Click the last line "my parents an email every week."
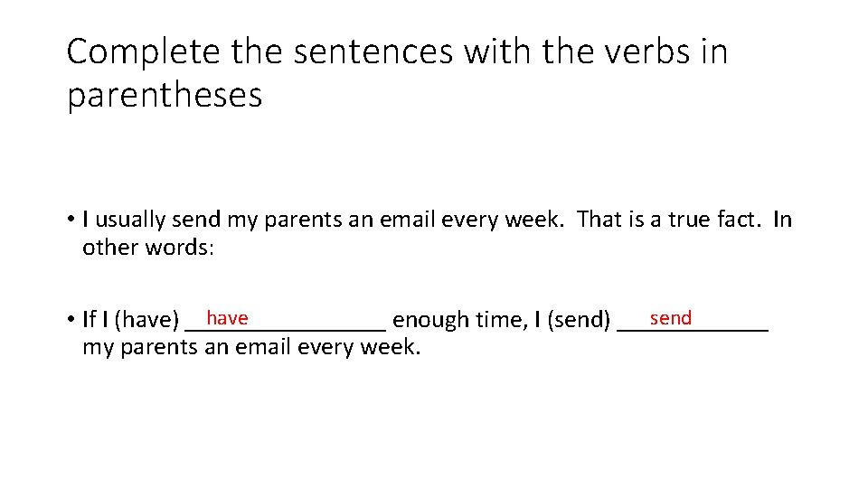Screen dimensions: 868x488 [x=251, y=347]
